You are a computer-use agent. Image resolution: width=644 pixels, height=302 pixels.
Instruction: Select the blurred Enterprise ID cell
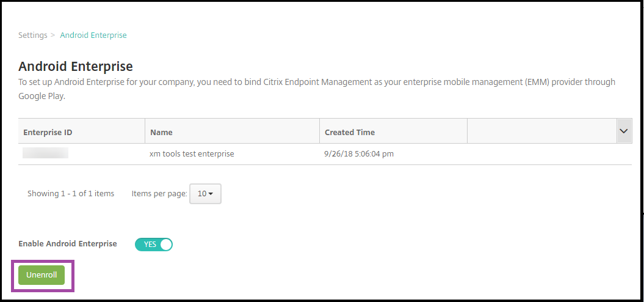pos(45,153)
